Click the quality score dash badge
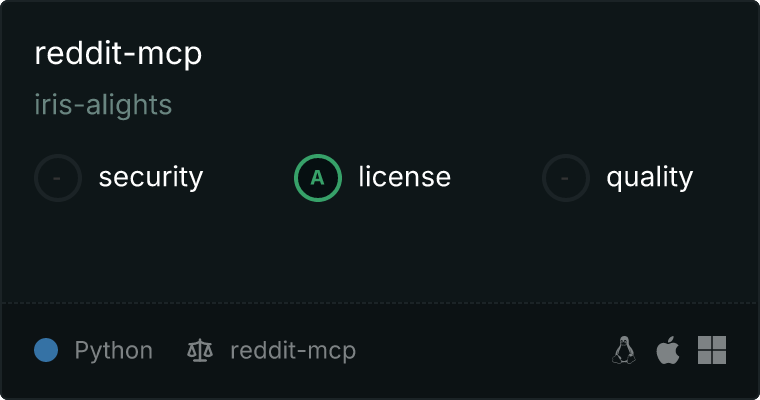Screen dimensions: 760x400 pyautogui.click(x=566, y=178)
